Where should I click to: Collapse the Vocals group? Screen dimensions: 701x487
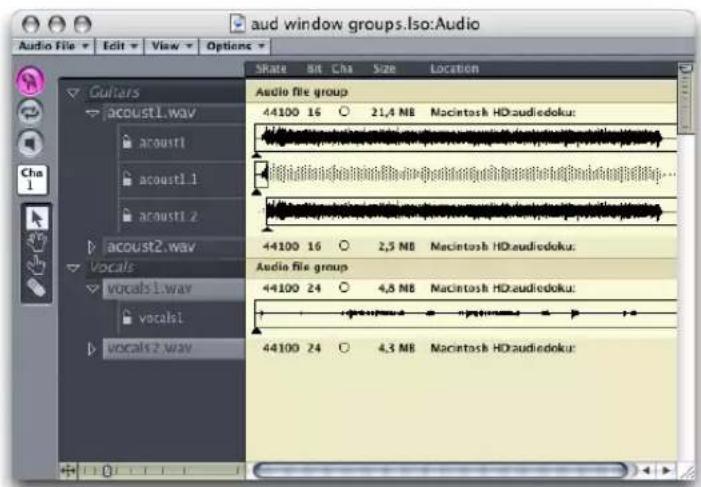(73, 267)
